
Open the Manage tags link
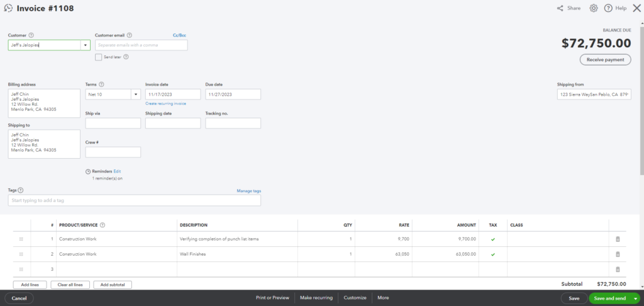coord(248,191)
